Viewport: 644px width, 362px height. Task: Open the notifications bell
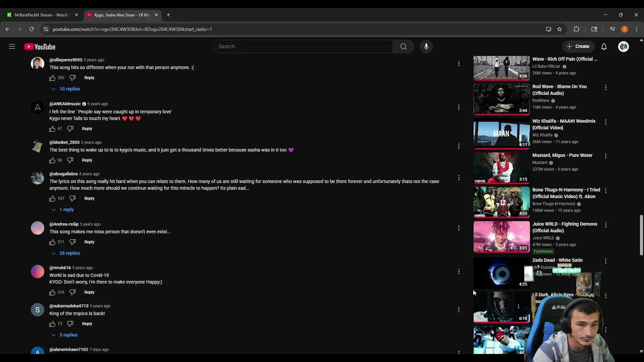click(604, 47)
